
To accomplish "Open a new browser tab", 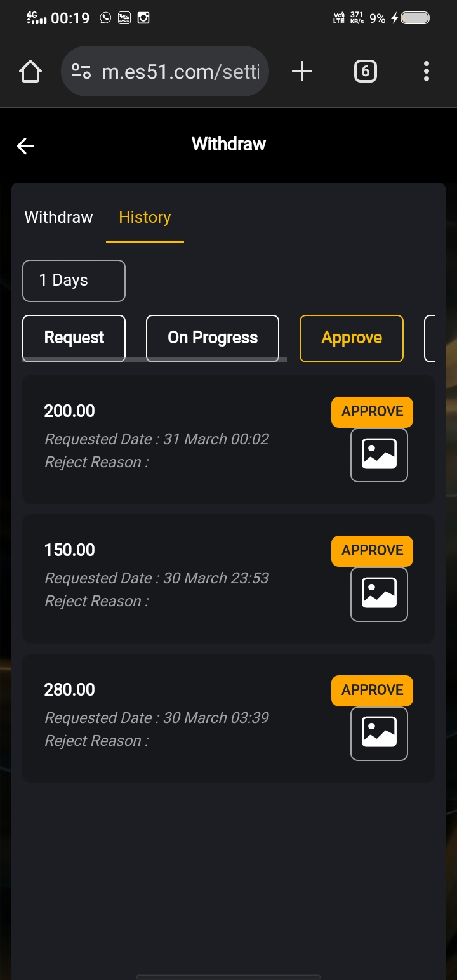I will (302, 72).
